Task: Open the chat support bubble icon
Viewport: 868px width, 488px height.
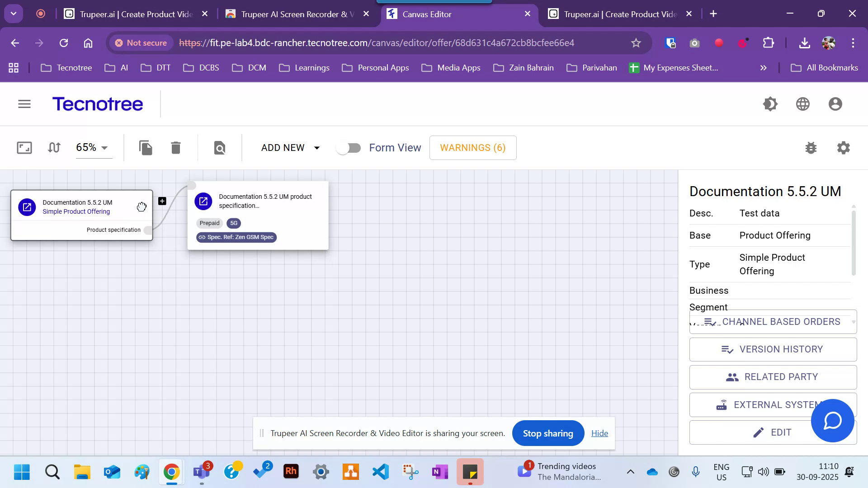Action: point(832,421)
